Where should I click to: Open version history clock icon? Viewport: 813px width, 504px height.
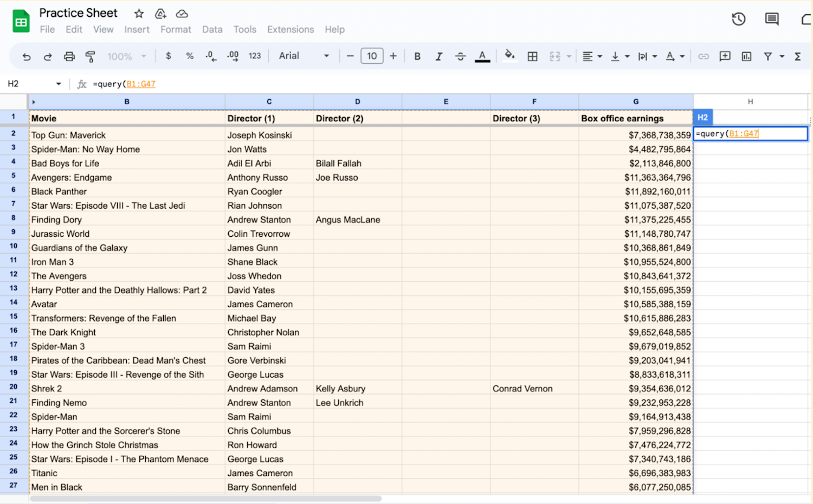[x=739, y=19]
